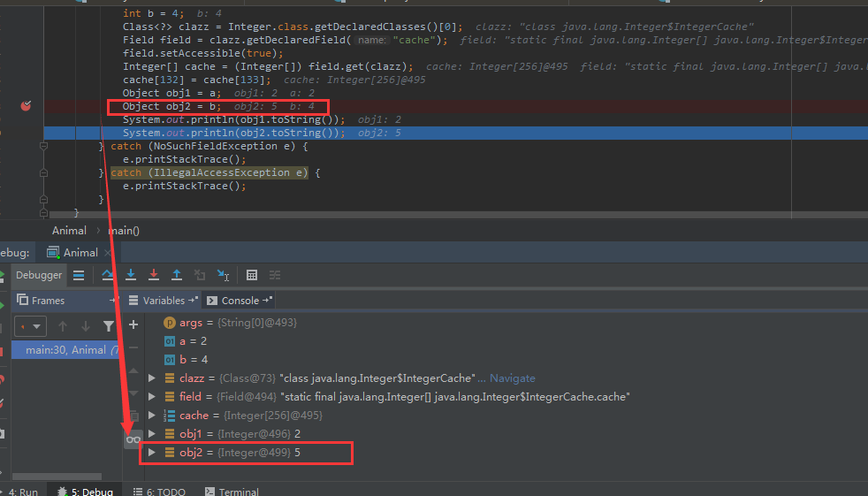Remove the breakpoint on the obj2 = b line

point(26,106)
